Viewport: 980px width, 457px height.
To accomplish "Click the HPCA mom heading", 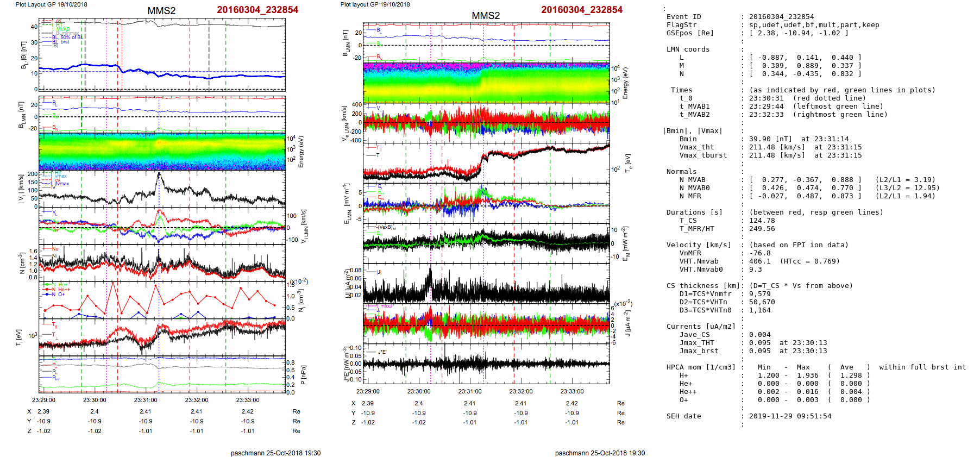I will (701, 367).
